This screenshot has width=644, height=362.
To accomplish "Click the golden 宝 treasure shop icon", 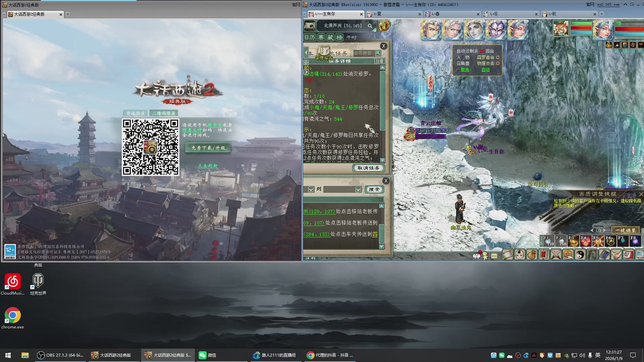I will (384, 26).
